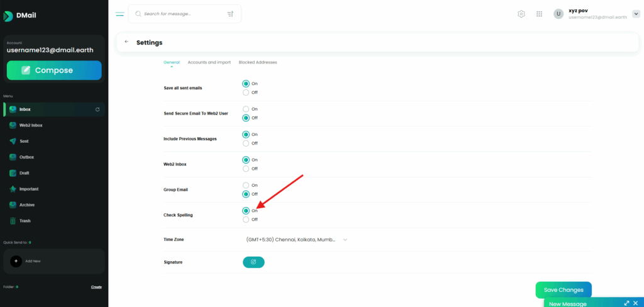This screenshot has height=307, width=644.
Task: Click the signature edit icon button
Action: pos(253,262)
